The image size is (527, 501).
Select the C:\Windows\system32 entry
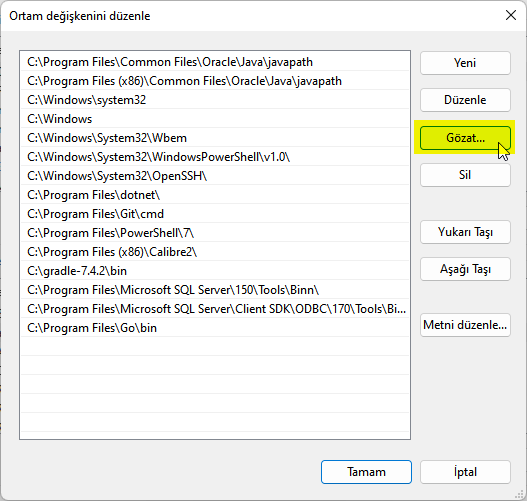(215, 100)
